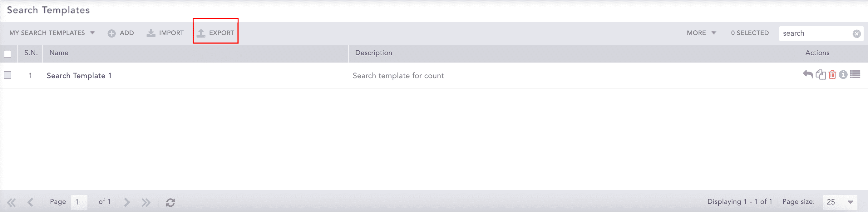Image resolution: width=868 pixels, height=212 pixels.
Task: Clear the search field with the x icon
Action: pyautogui.click(x=856, y=34)
